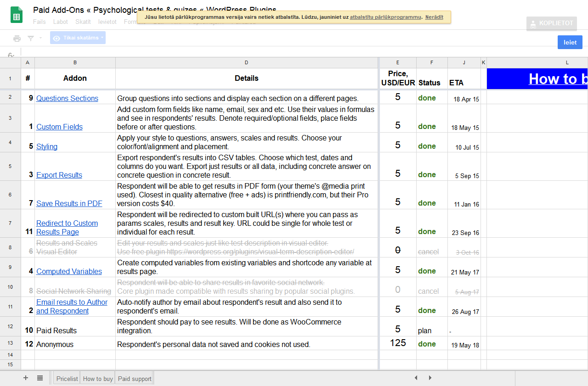Click the 'How to b' blue header link
This screenshot has width=588, height=386.
pos(558,79)
